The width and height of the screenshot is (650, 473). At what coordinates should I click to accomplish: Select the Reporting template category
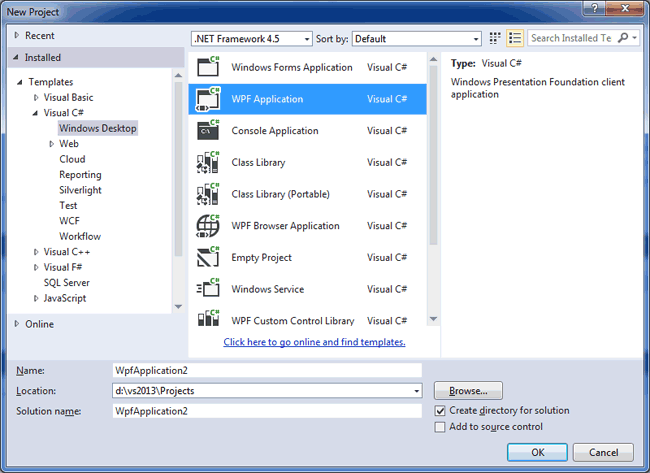click(x=80, y=175)
